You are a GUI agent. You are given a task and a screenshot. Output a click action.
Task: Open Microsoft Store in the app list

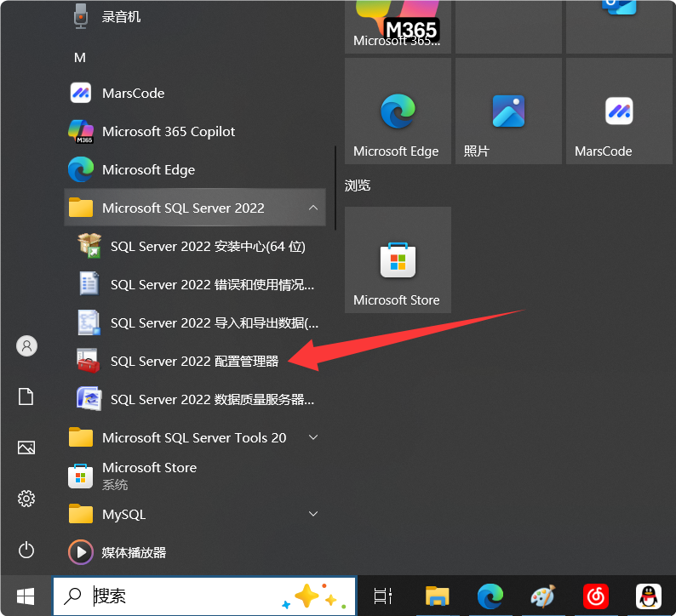195,476
